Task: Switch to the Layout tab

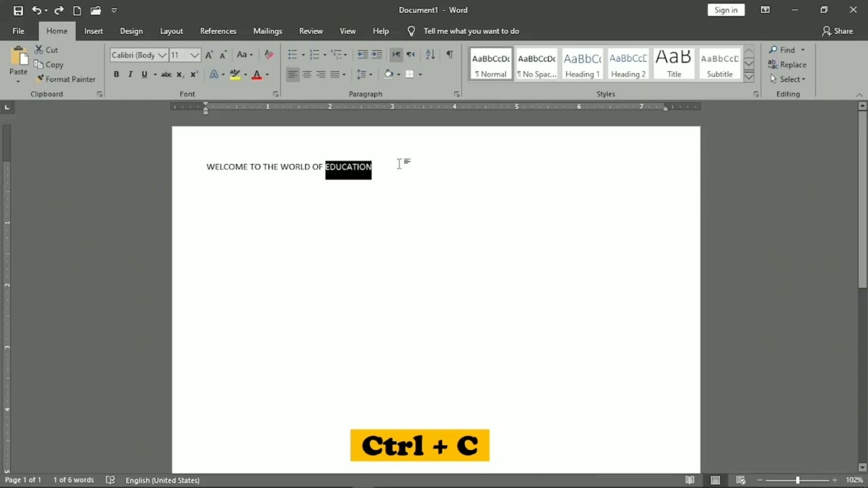Action: pyautogui.click(x=172, y=31)
